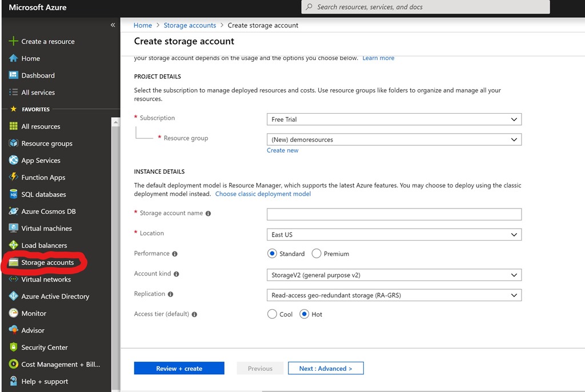Click info icon beside Storage account name
585x392 pixels.
[208, 214]
